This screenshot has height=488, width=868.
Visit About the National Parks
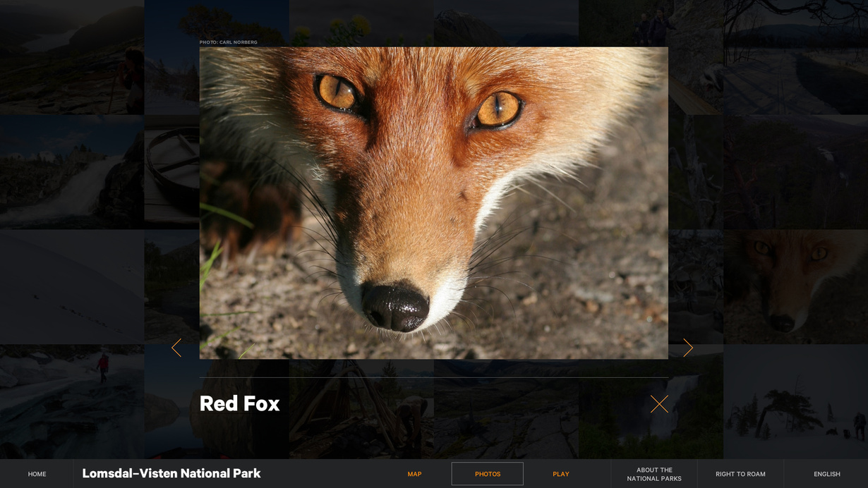[x=654, y=474]
